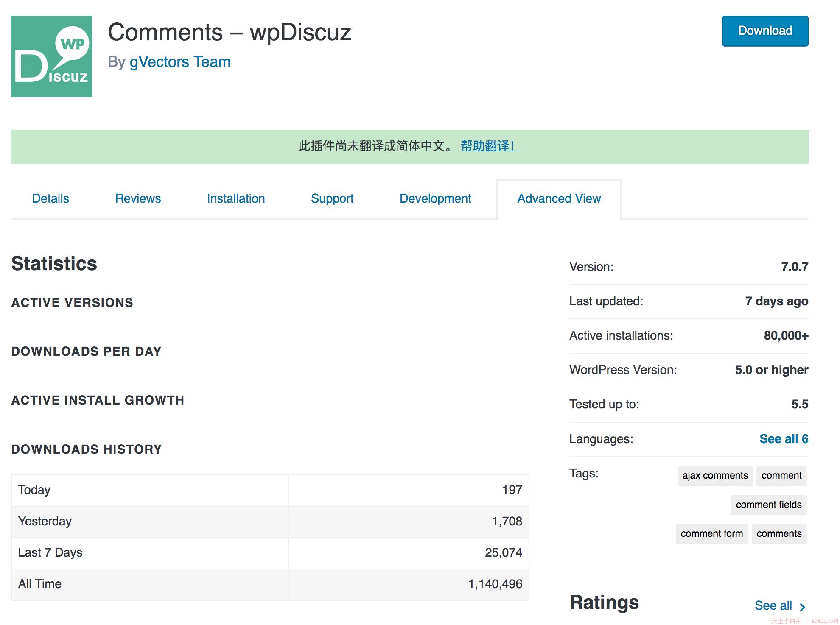Viewport: 840px width, 625px height.
Task: Click the Tags: label
Action: (584, 474)
